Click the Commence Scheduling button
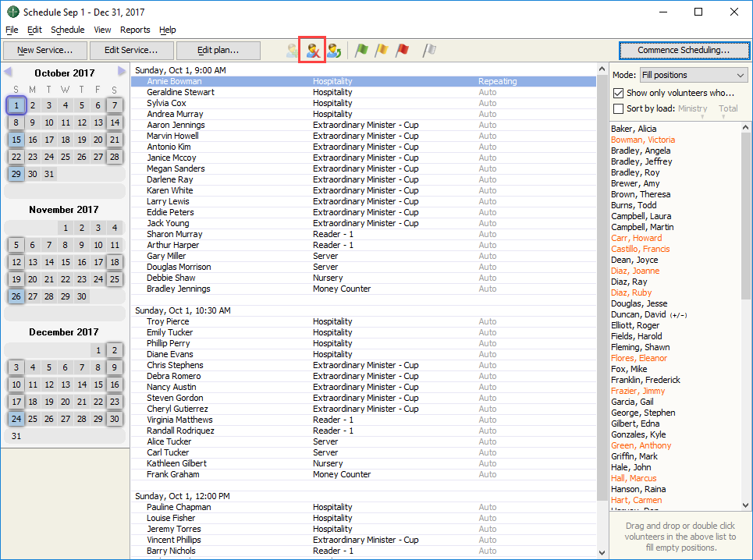The image size is (753, 560). 683,51
